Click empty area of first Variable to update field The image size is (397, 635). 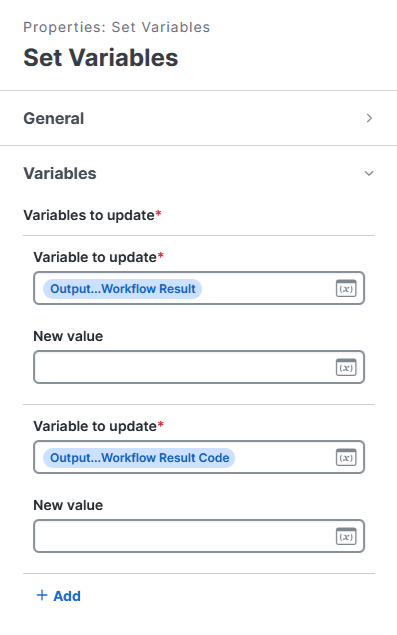point(267,288)
